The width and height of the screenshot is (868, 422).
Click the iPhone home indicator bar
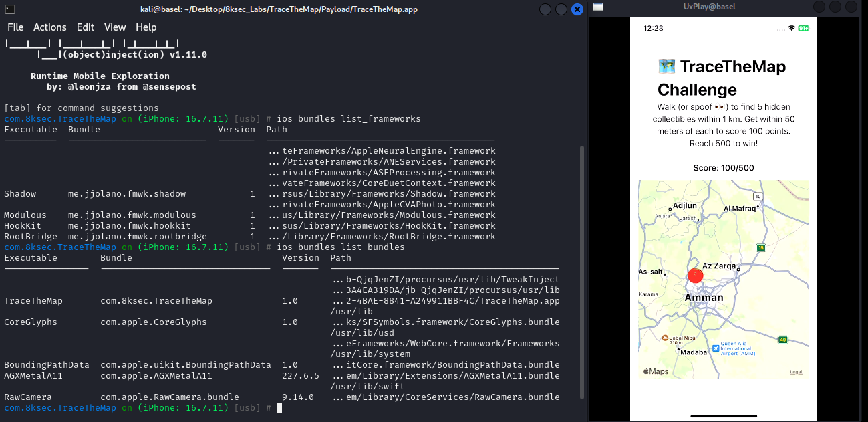(723, 415)
